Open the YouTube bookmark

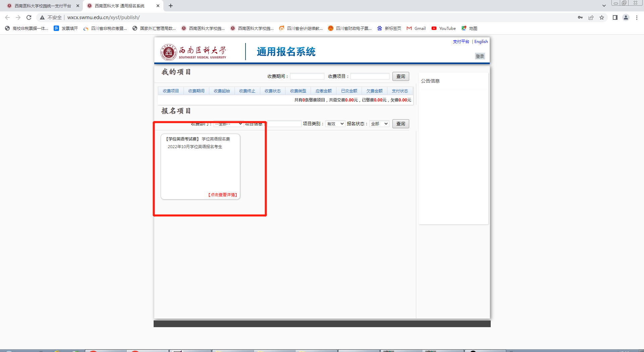pos(443,28)
